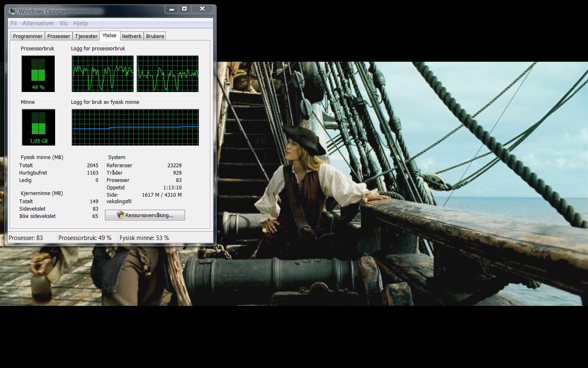Open the Vis menu
The height and width of the screenshot is (368, 588).
tap(63, 23)
